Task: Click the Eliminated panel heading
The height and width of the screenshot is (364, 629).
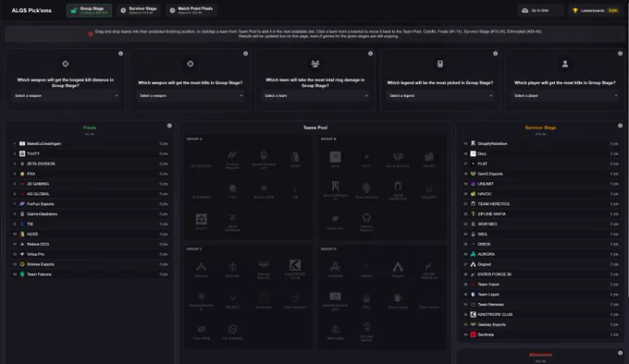Action: coord(540,355)
